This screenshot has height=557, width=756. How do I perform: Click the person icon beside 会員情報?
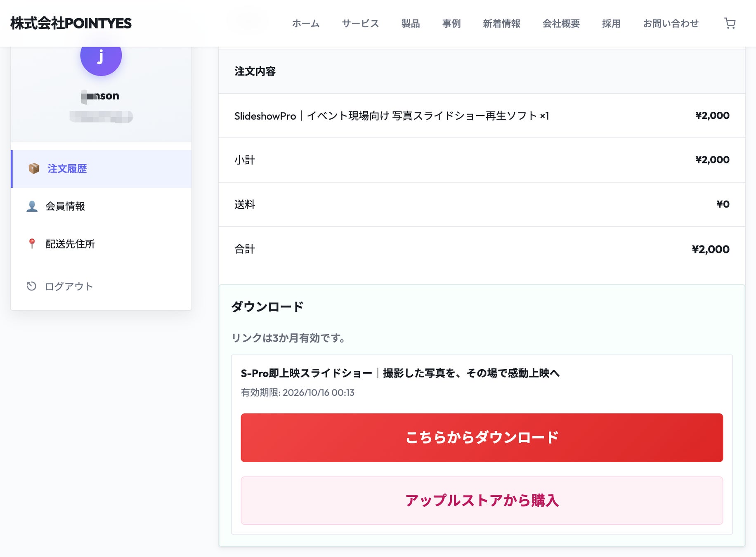32,206
